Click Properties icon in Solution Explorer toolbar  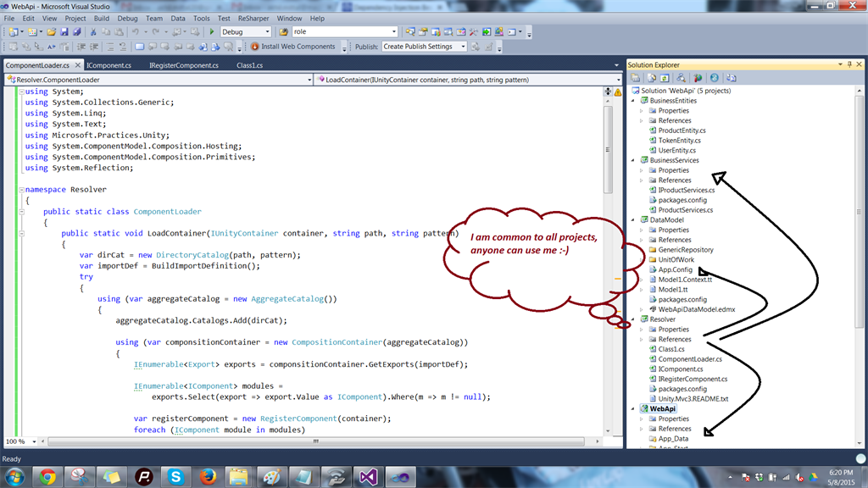[636, 78]
